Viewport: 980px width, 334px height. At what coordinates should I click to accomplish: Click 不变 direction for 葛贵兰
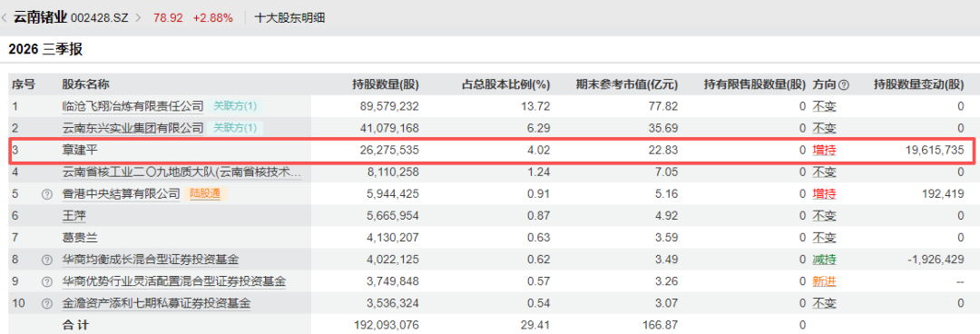tap(824, 238)
